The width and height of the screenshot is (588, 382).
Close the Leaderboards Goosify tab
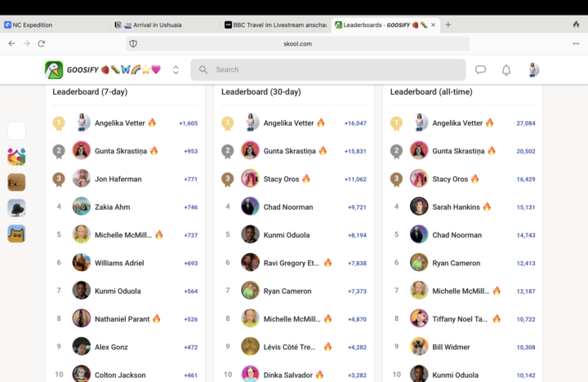433,24
